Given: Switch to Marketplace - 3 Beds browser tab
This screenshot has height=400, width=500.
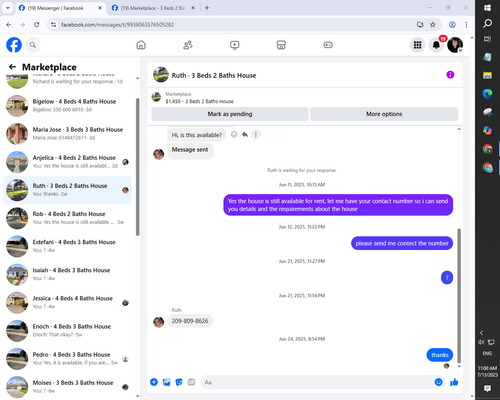Looking at the screenshot, I should [x=153, y=8].
